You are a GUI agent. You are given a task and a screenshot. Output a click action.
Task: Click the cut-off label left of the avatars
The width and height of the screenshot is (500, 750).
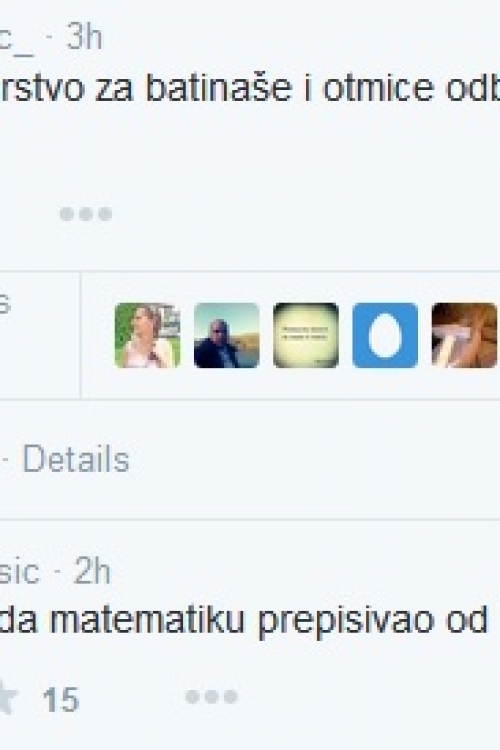pyautogui.click(x=5, y=304)
